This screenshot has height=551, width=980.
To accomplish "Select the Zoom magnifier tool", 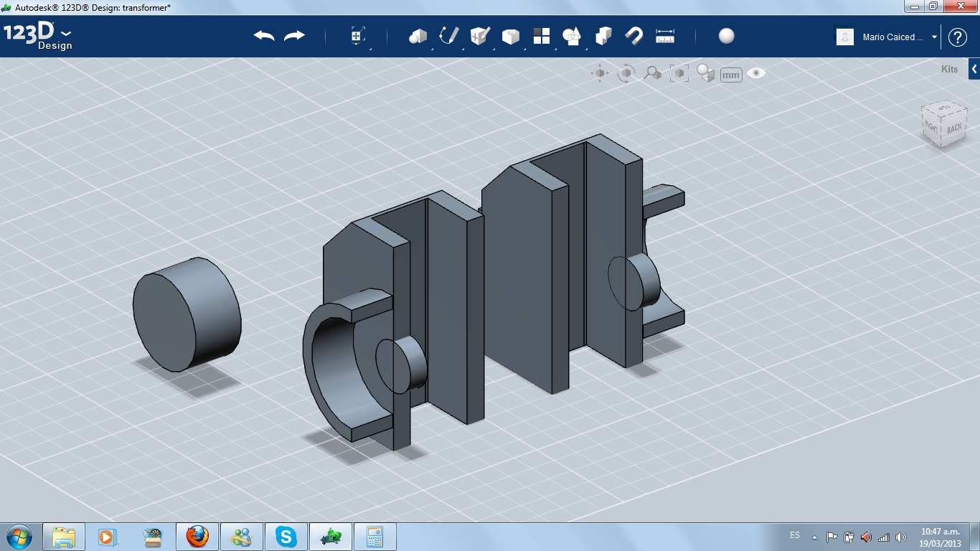I will [652, 73].
